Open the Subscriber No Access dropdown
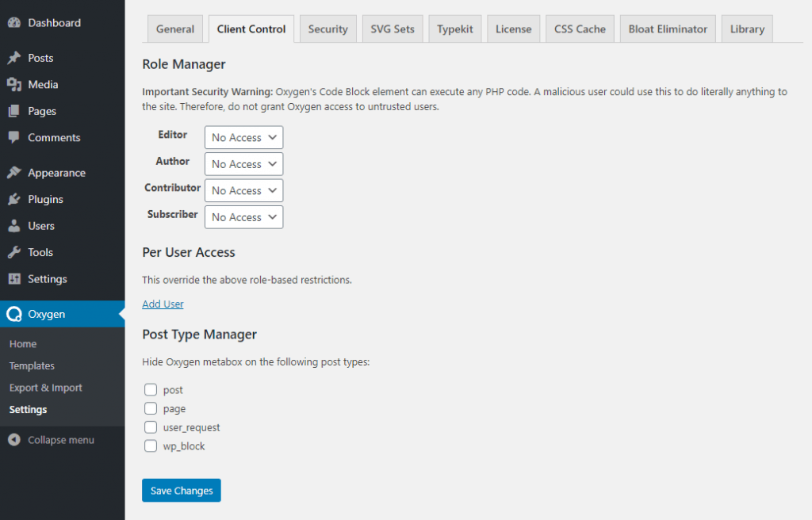812x520 pixels. click(243, 216)
